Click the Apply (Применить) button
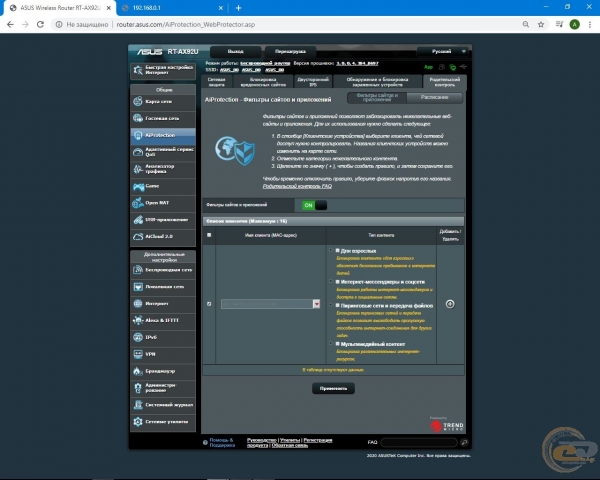This screenshot has width=600, height=480. (x=333, y=389)
